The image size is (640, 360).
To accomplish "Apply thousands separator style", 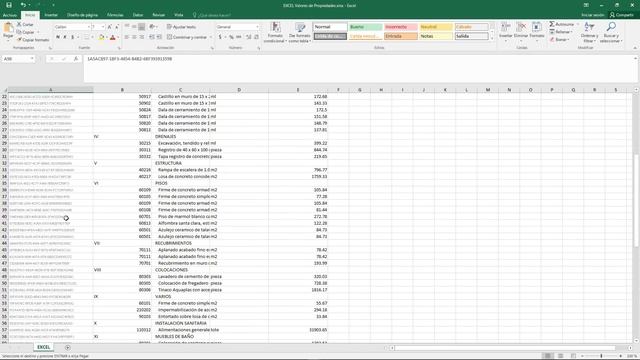I will [x=239, y=37].
